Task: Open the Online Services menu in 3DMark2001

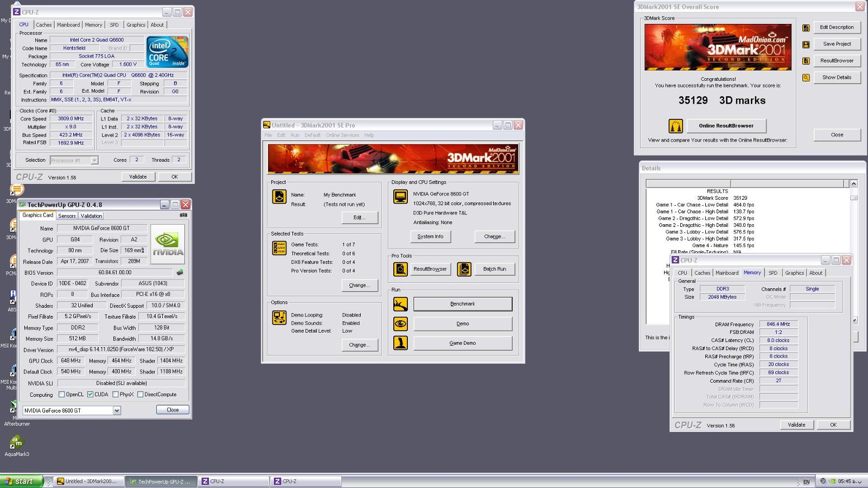Action: coord(342,135)
